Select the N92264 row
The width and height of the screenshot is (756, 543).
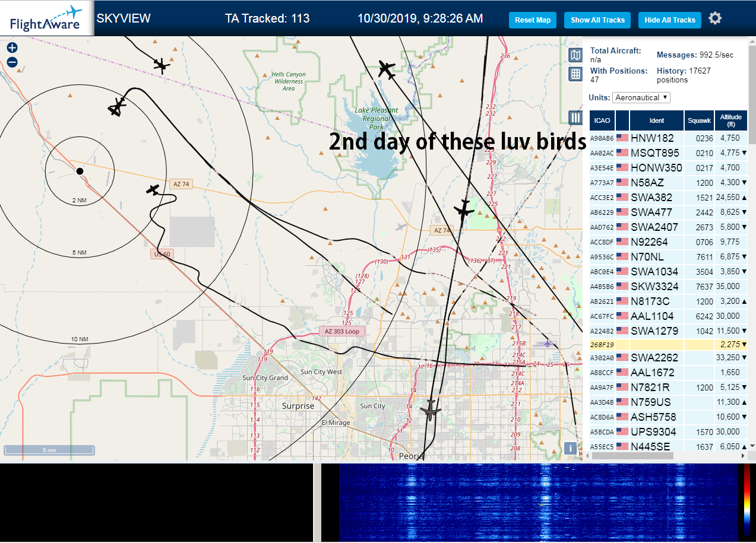point(669,242)
